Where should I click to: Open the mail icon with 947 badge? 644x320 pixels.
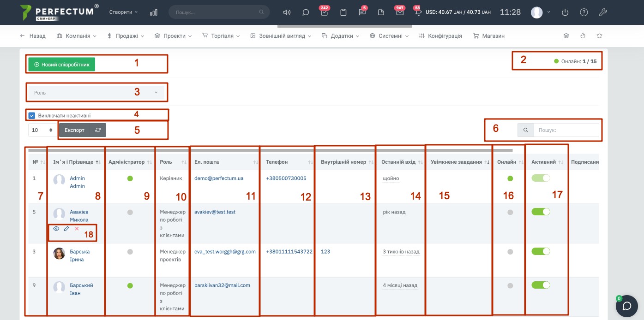click(400, 12)
